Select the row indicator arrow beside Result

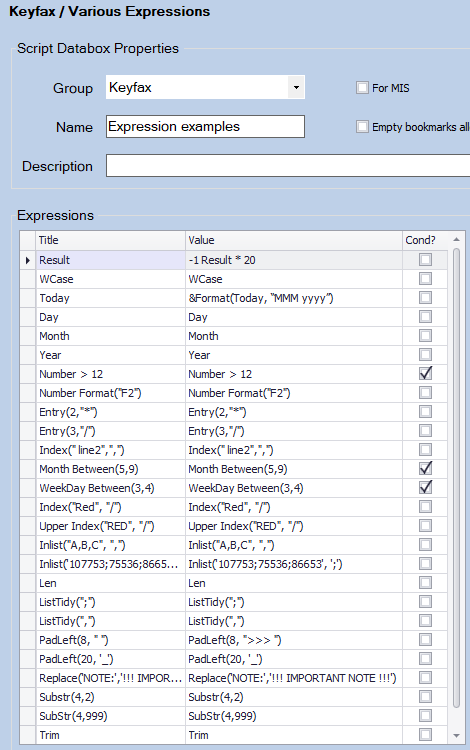pos(27,260)
